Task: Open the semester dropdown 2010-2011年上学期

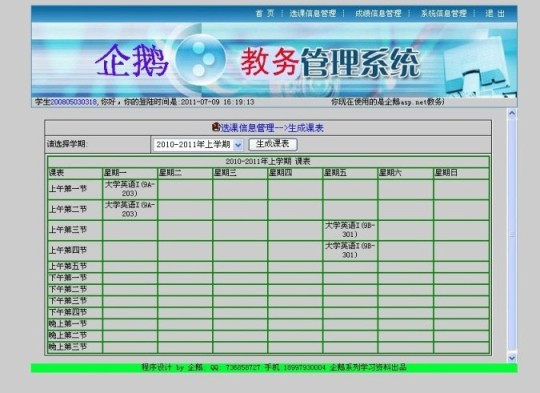Action: coord(198,145)
